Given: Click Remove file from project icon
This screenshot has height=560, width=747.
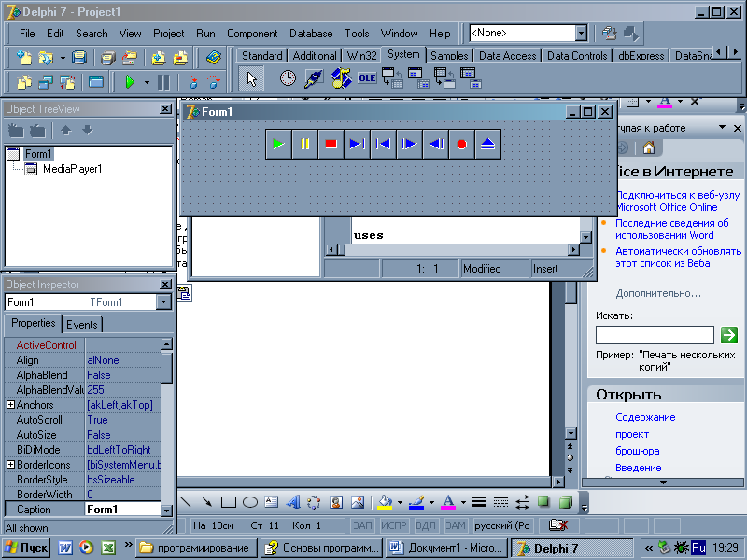Looking at the screenshot, I should [180, 58].
